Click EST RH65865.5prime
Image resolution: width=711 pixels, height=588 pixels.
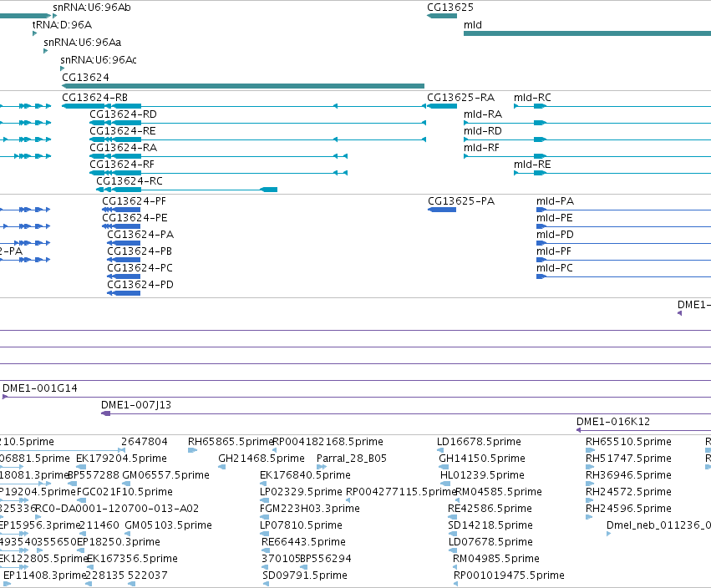tap(231, 442)
